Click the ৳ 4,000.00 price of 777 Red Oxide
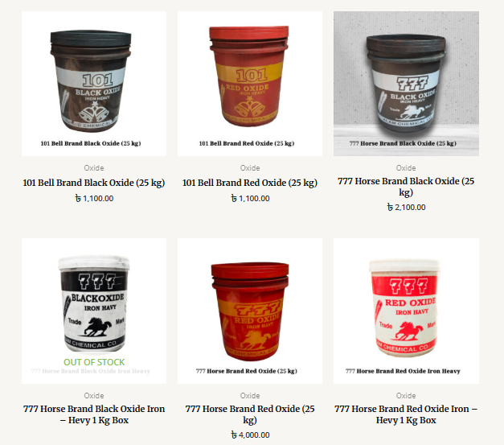This screenshot has height=445, width=504. point(250,435)
